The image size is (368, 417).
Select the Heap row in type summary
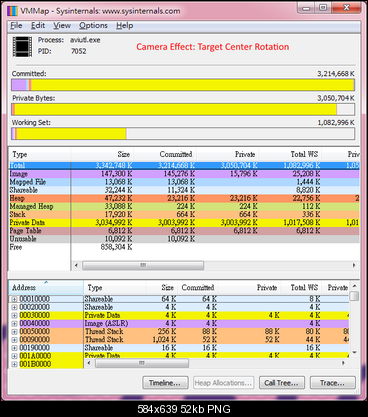click(x=184, y=198)
